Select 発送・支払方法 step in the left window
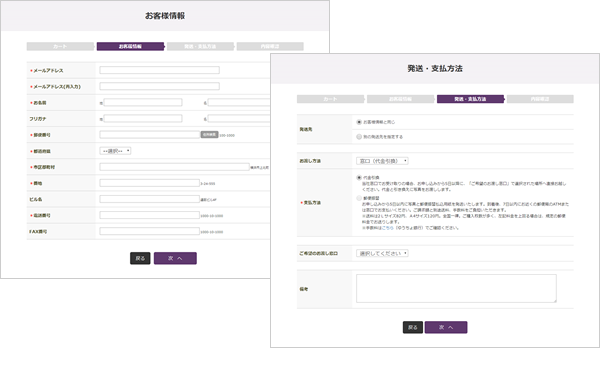The width and height of the screenshot is (600, 370). [200, 46]
